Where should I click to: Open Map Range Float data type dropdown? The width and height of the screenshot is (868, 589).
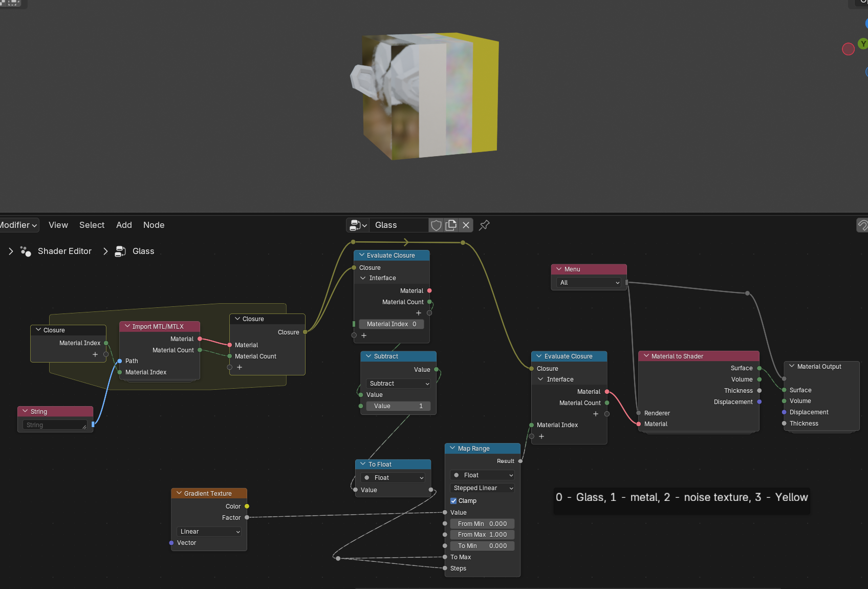[x=482, y=475]
